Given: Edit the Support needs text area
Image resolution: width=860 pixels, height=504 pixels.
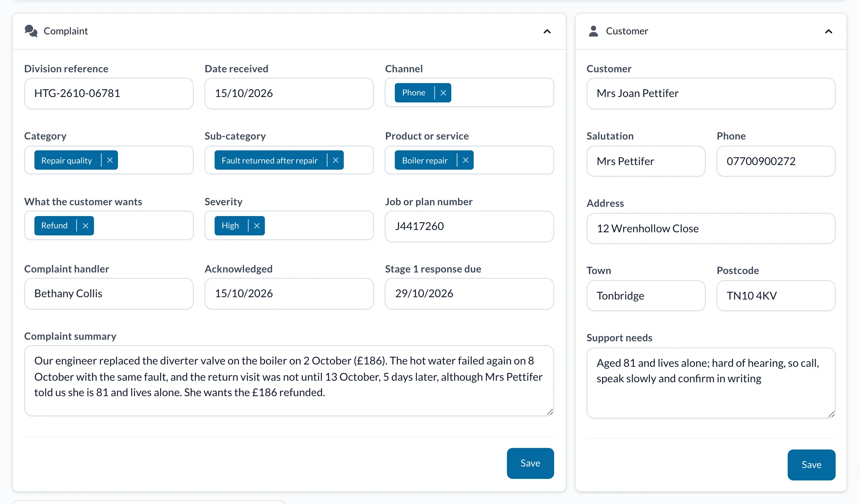Looking at the screenshot, I should [x=711, y=383].
